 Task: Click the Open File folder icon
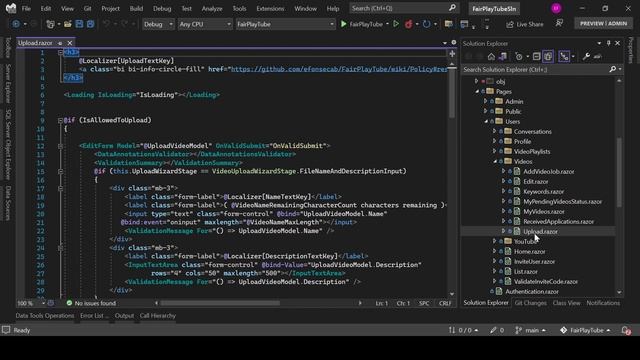pos(68,24)
